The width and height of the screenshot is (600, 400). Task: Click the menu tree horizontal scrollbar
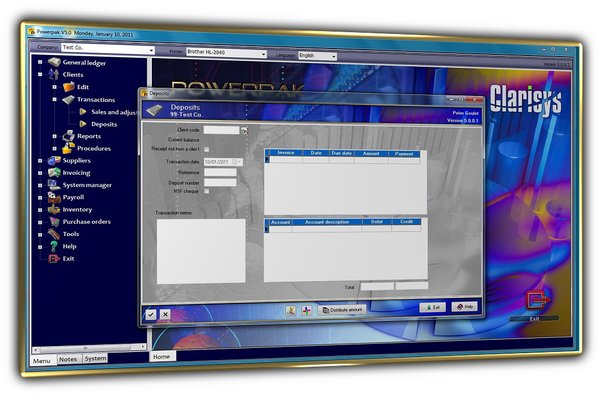[88, 348]
